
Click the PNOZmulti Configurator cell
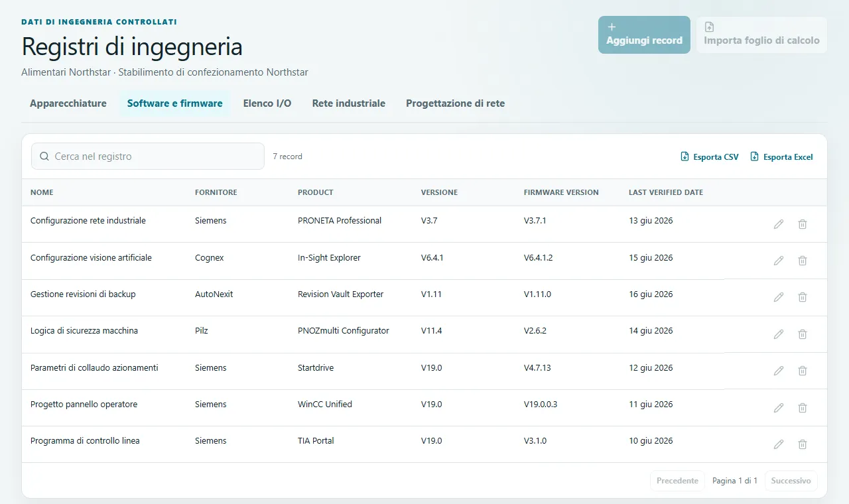click(x=344, y=330)
